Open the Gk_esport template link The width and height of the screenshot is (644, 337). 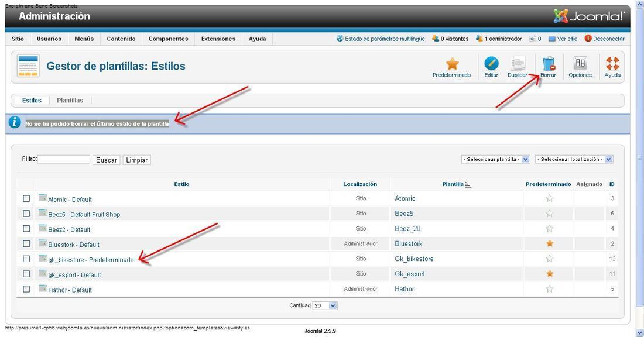point(410,274)
